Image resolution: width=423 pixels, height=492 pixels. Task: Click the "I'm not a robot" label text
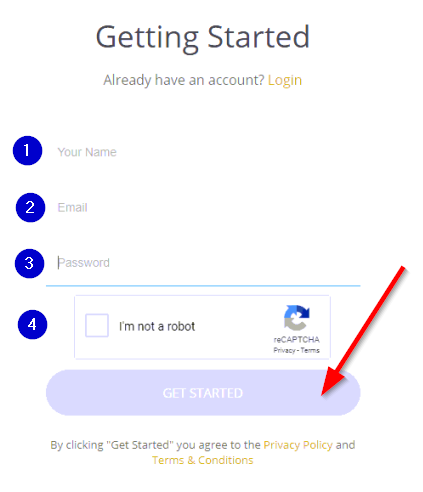click(x=157, y=326)
